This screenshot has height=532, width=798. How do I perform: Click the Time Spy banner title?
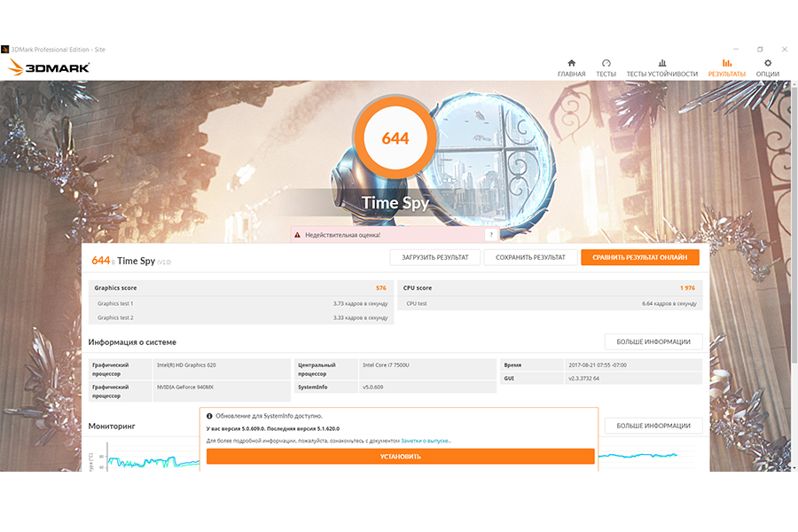coord(395,203)
